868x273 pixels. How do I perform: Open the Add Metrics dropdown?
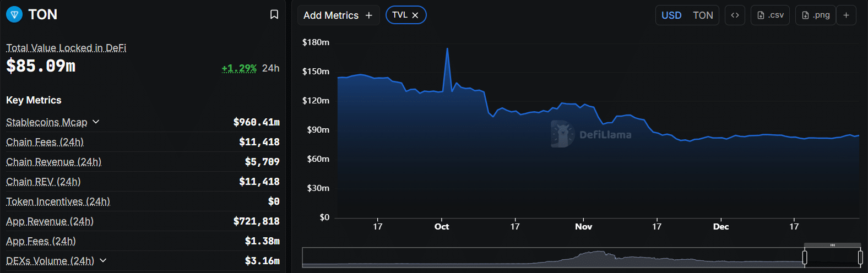[x=338, y=15]
